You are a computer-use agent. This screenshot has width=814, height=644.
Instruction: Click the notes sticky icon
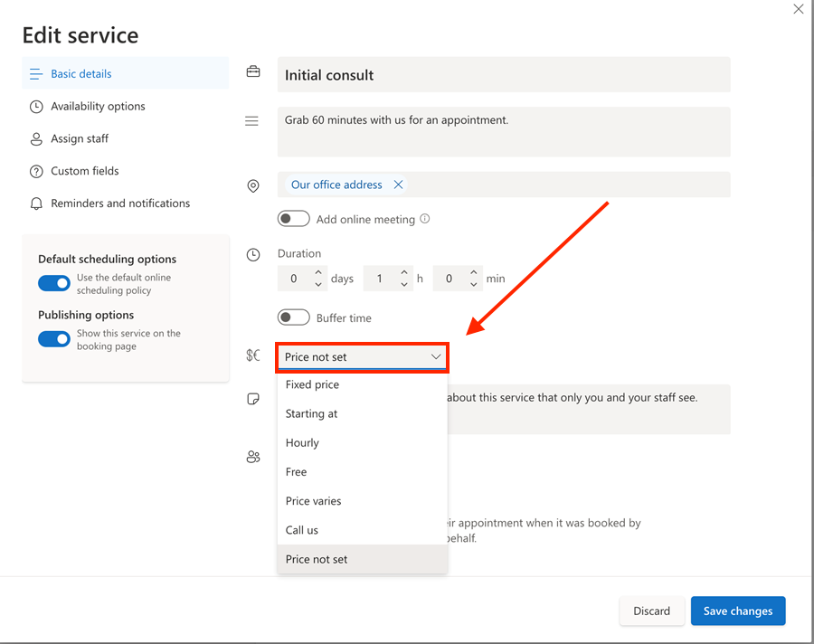coord(253,399)
